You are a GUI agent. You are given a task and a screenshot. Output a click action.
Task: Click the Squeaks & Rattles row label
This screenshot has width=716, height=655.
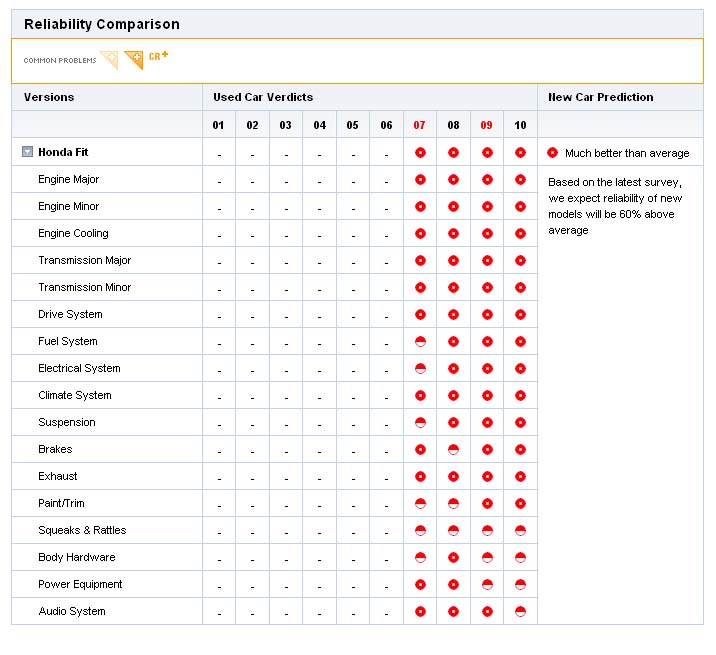click(x=82, y=530)
